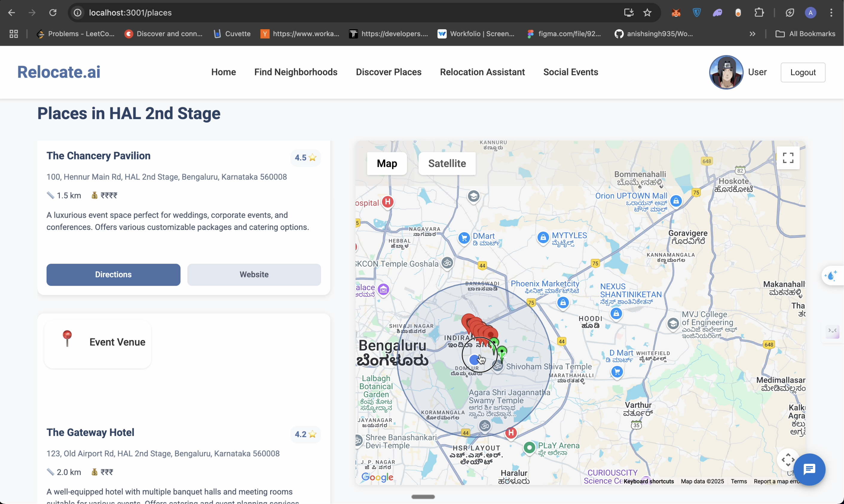Screen dimensions: 844x504
Task: Click the site info icon in address bar
Action: point(78,13)
